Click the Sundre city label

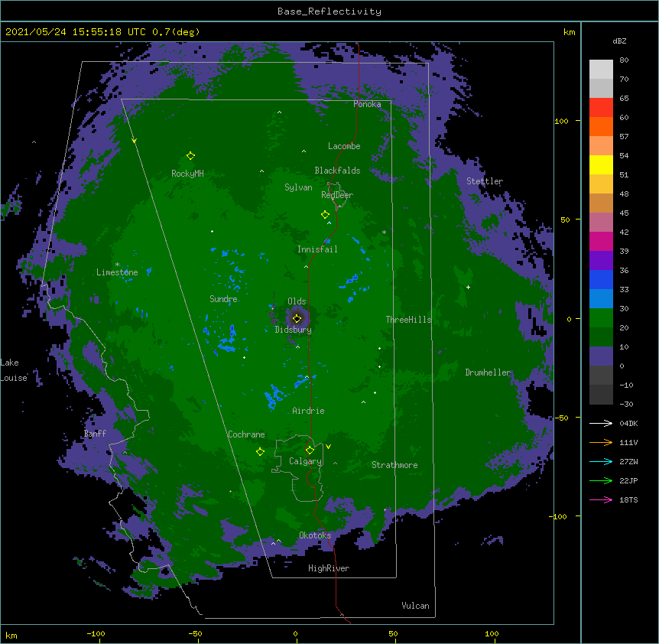coord(223,299)
